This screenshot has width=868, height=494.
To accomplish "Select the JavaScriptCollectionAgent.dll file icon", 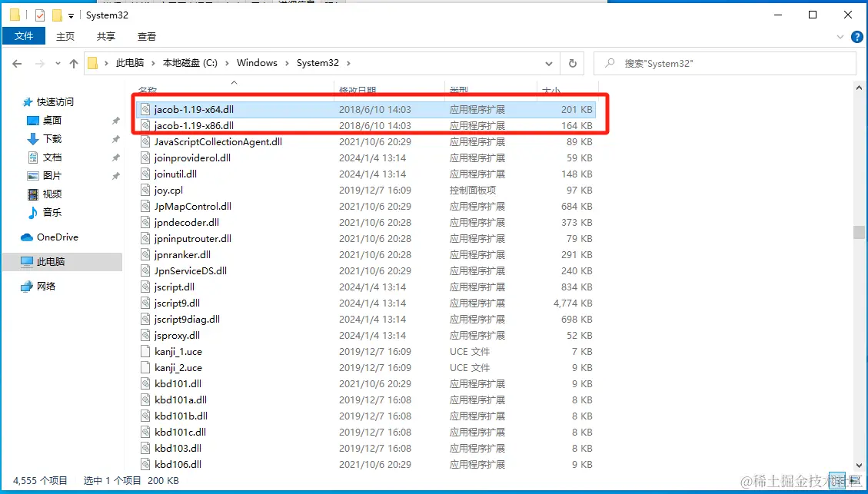I will tap(145, 141).
